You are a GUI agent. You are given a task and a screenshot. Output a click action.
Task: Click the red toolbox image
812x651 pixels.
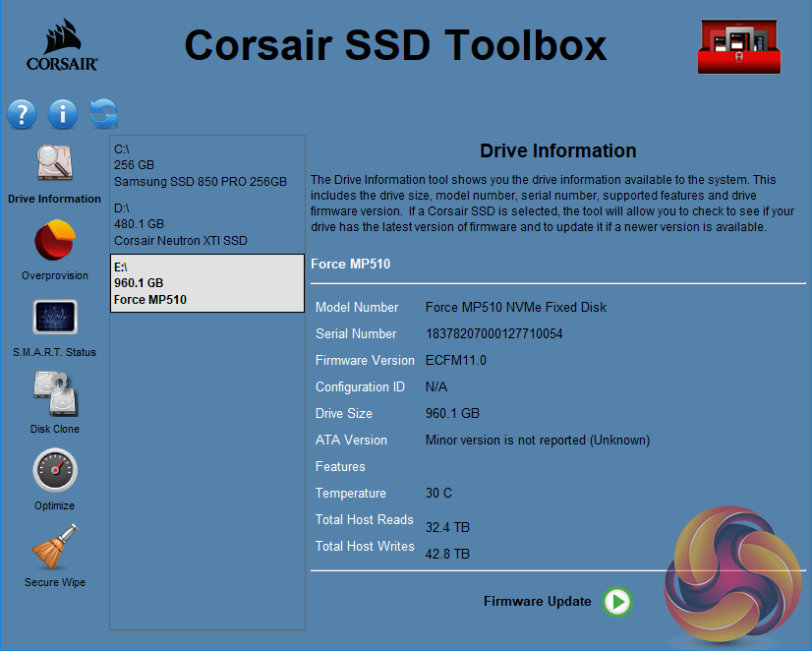point(744,47)
